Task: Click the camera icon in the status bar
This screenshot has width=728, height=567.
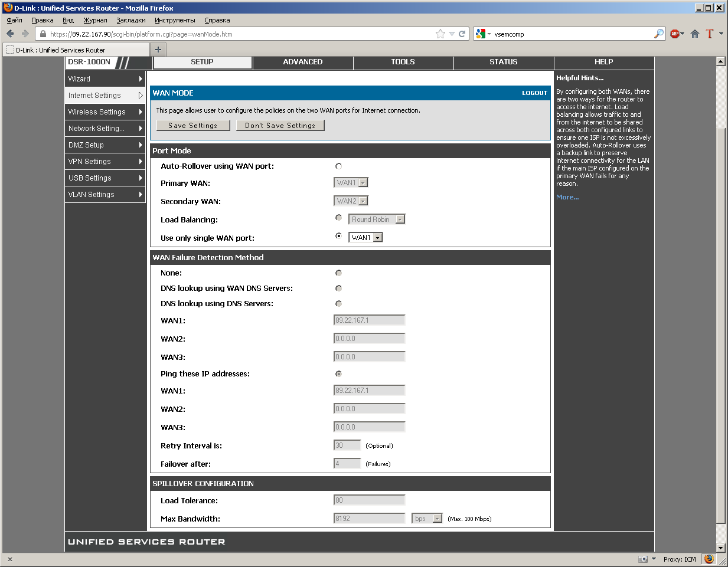Action: point(643,559)
